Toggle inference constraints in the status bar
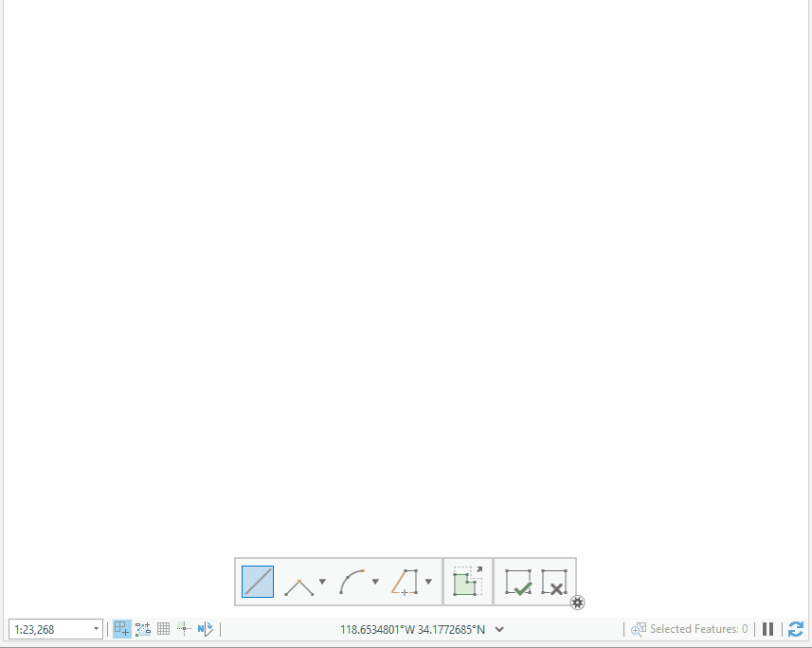The width and height of the screenshot is (812, 648). (184, 629)
